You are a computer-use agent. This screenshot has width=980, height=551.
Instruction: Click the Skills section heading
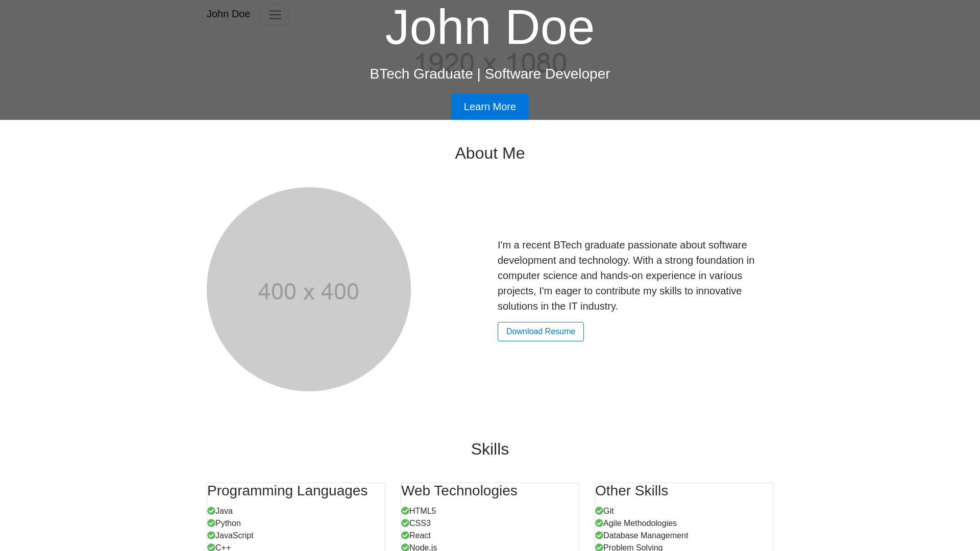coord(489,449)
